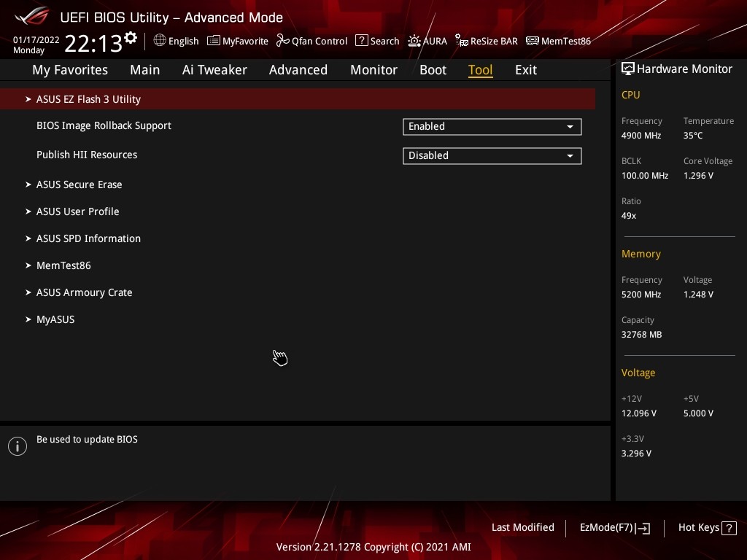Click the Search question mark icon
Image resolution: width=747 pixels, height=560 pixels.
362,41
